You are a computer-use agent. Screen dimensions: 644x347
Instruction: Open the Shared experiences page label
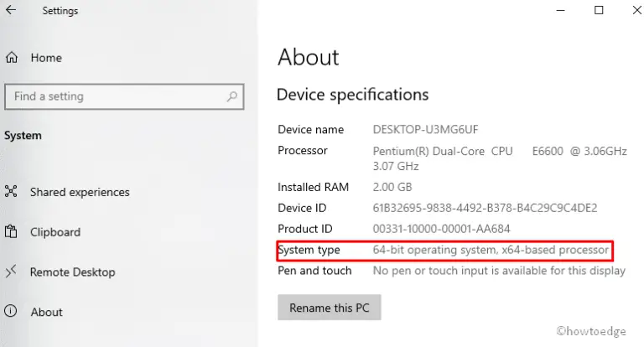click(80, 192)
